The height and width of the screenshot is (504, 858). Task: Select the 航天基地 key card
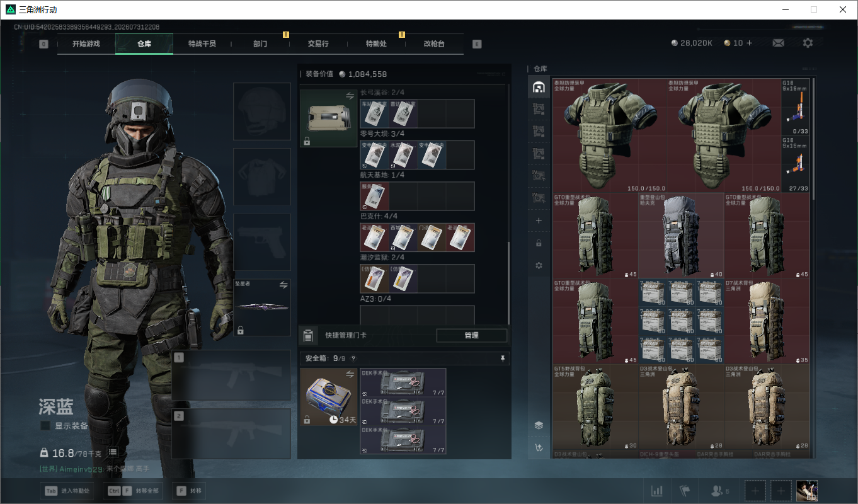[x=374, y=196]
